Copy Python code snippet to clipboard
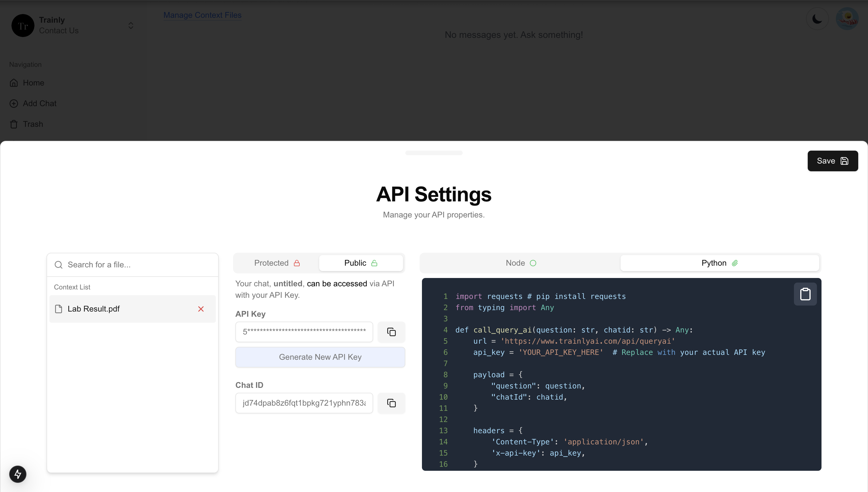The image size is (868, 492). coord(805,294)
